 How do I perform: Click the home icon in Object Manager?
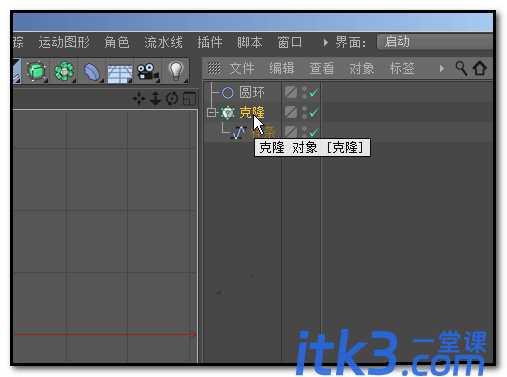point(480,68)
